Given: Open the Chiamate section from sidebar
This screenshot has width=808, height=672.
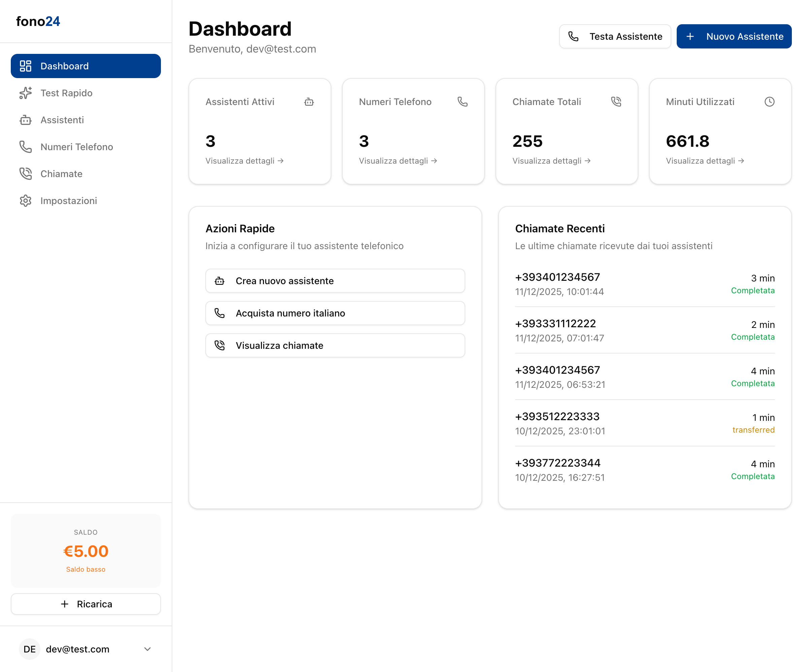Looking at the screenshot, I should (61, 174).
